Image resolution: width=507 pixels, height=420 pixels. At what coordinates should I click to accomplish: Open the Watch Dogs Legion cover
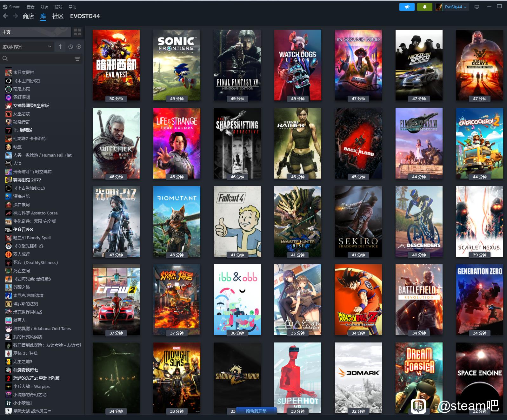tap(298, 65)
